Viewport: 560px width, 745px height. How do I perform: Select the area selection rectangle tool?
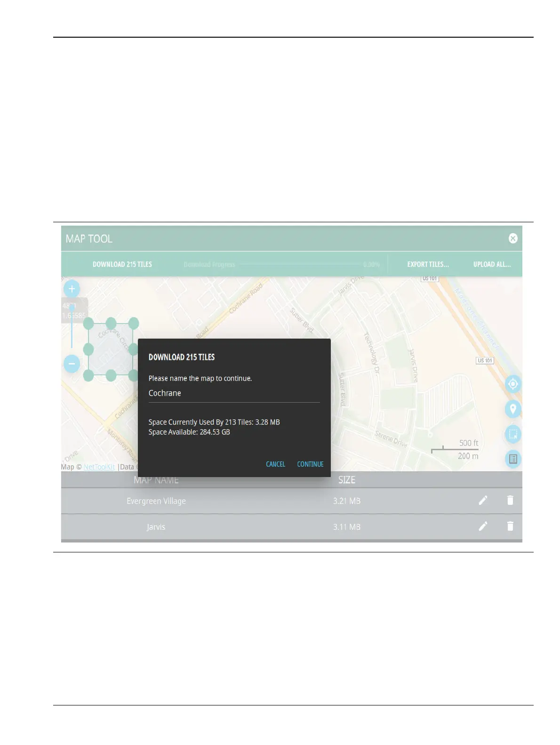(513, 434)
